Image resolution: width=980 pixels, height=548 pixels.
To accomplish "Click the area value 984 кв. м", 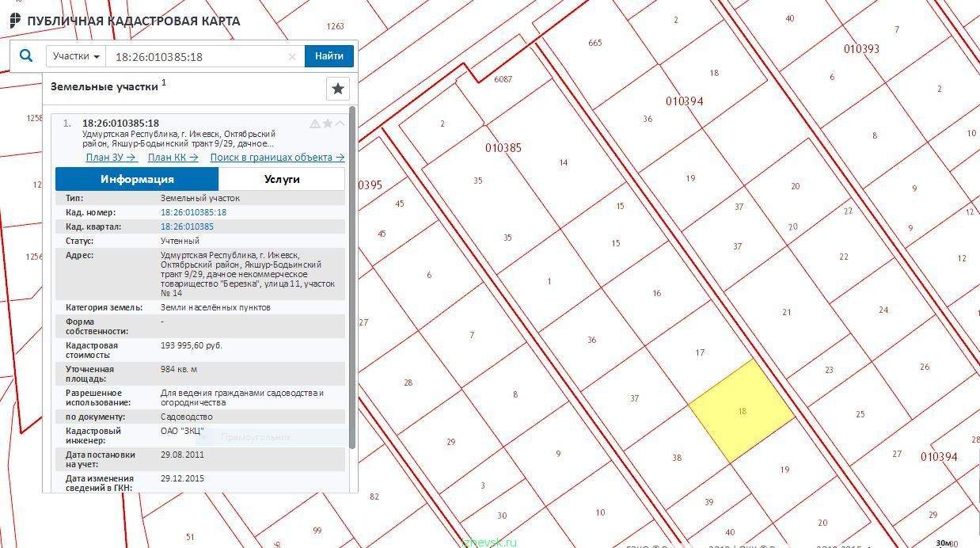I will pos(179,369).
